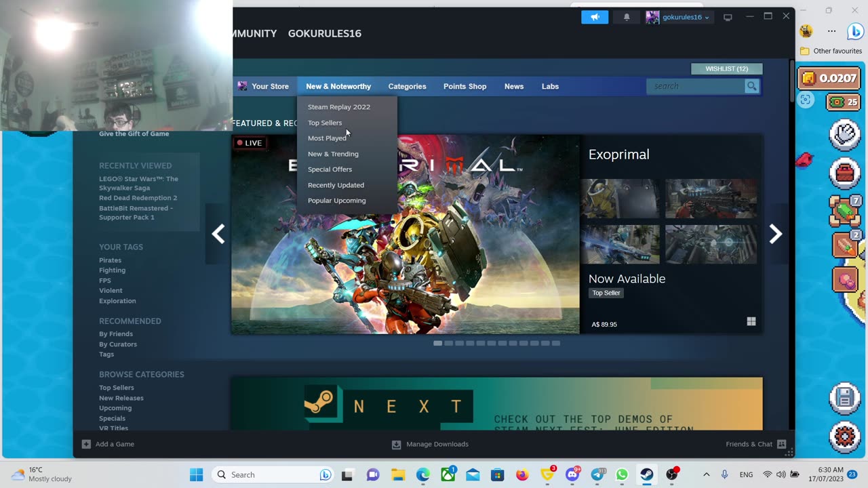Browse the Pirates tag

pyautogui.click(x=110, y=260)
